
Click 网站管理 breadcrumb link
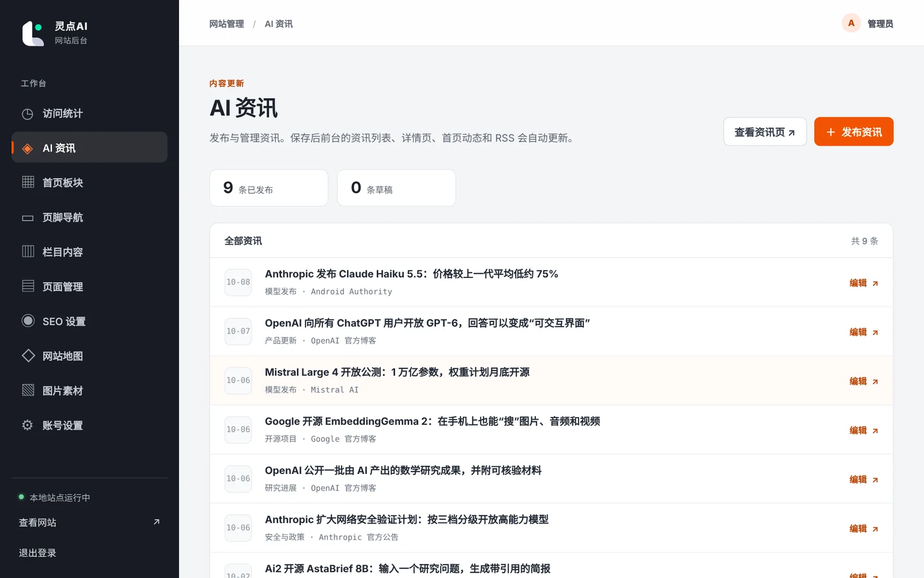tap(226, 24)
